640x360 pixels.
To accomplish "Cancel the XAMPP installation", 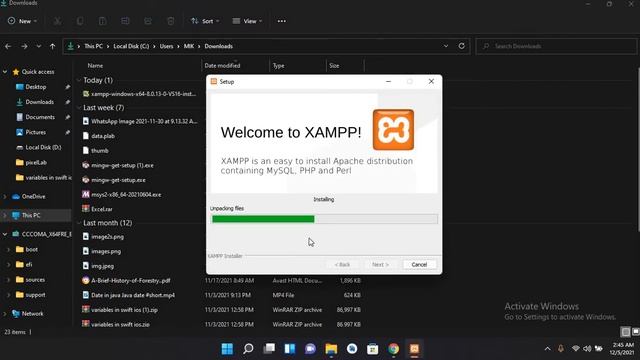I will pos(419,264).
